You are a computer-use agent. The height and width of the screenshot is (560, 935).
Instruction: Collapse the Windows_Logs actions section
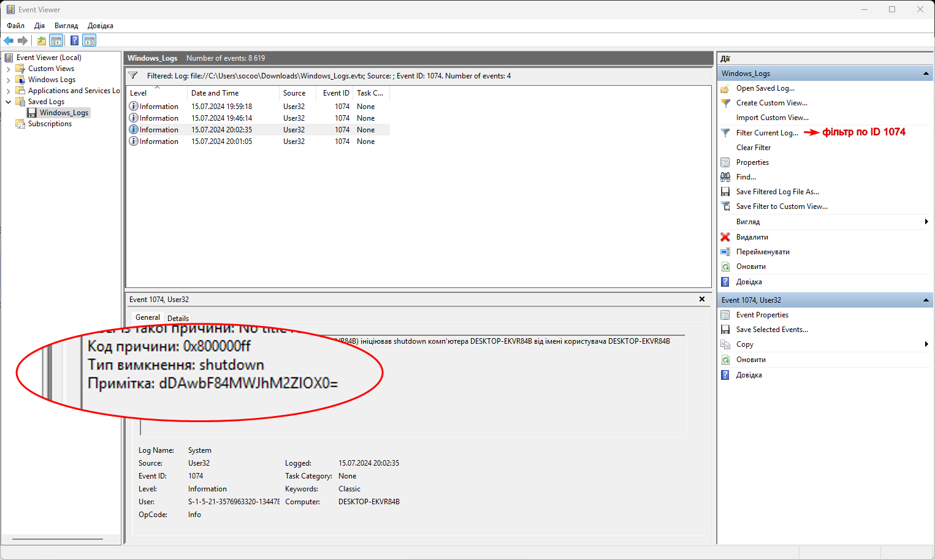[926, 74]
